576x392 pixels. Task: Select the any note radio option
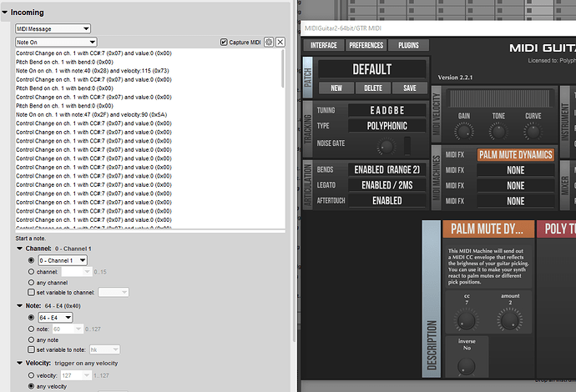pos(31,340)
